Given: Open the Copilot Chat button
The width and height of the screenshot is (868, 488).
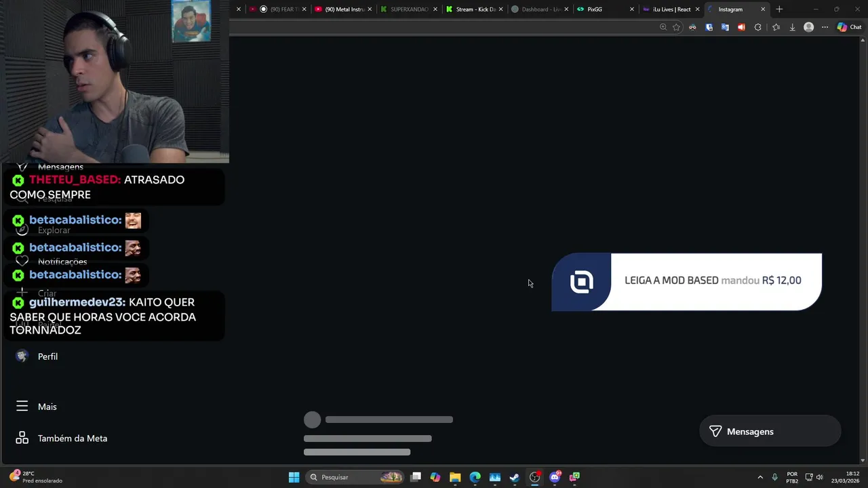Looking at the screenshot, I should [849, 27].
